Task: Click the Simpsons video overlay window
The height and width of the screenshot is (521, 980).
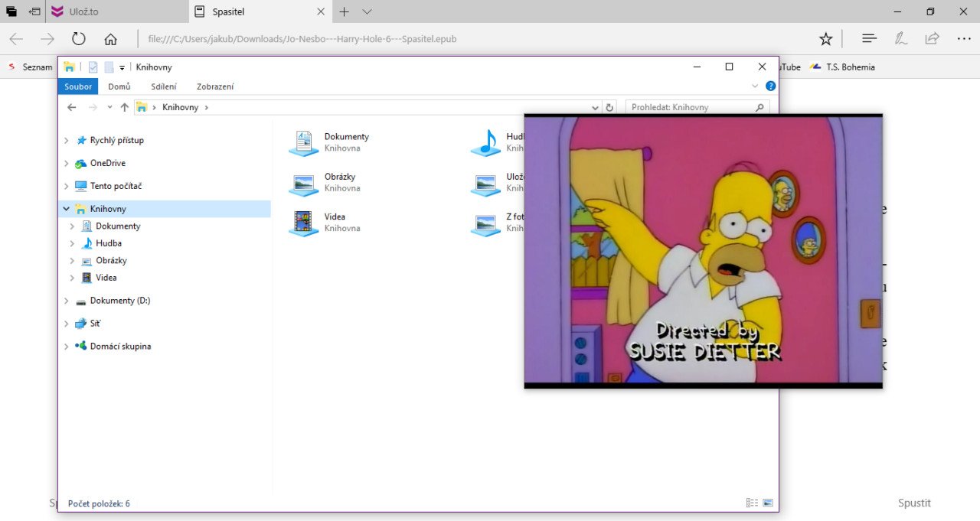Action: [703, 251]
